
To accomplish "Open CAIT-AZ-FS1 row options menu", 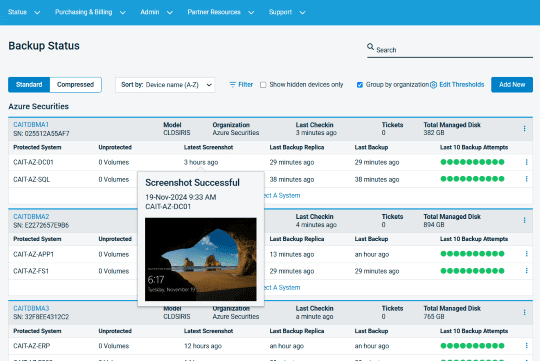I will pyautogui.click(x=526, y=271).
